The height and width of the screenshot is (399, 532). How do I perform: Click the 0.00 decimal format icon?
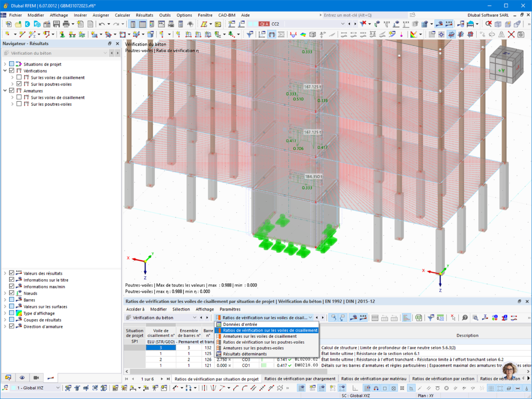point(440,318)
